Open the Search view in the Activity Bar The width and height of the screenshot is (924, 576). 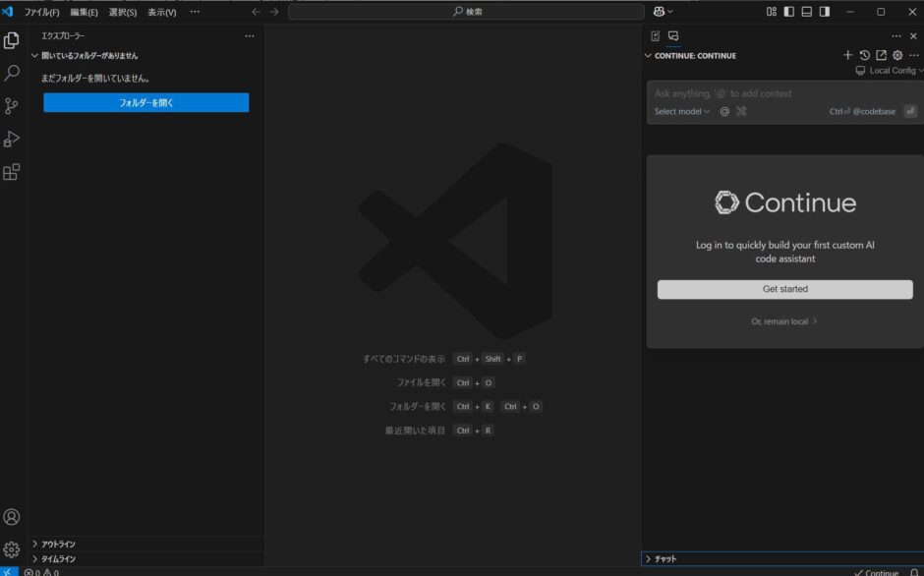tap(12, 73)
